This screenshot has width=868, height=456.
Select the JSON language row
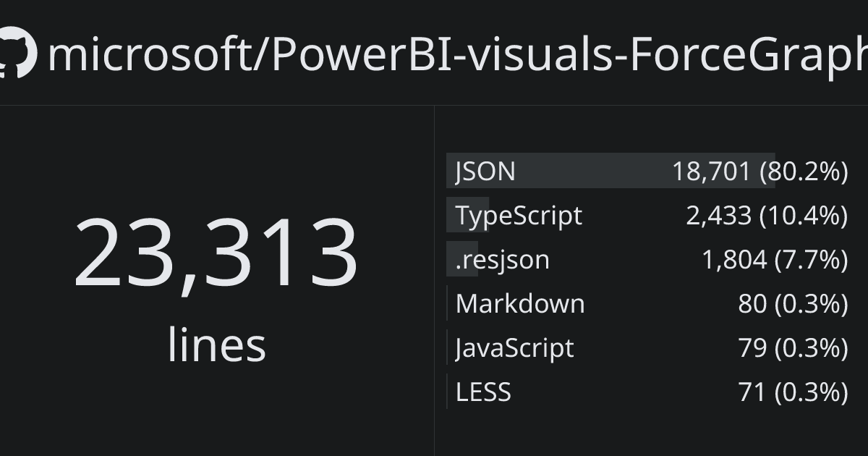(x=647, y=171)
